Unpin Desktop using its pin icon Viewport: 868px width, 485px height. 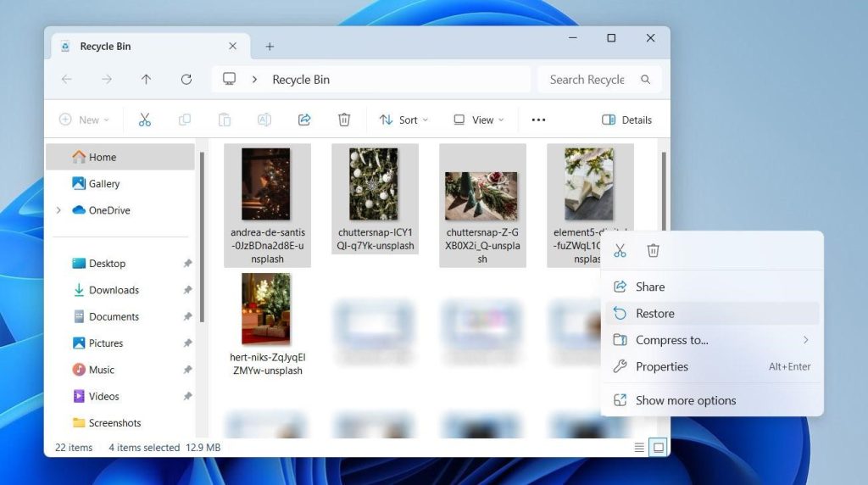click(x=187, y=264)
